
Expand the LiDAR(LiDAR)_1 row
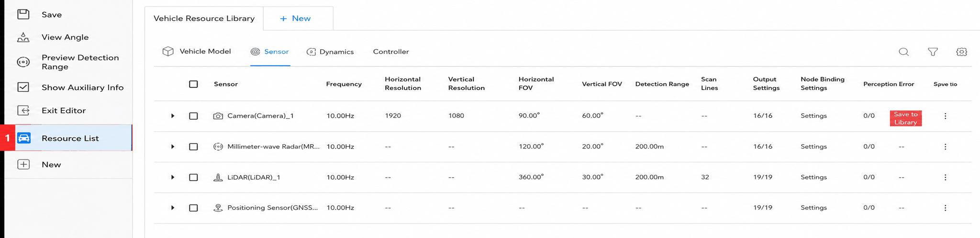(173, 177)
